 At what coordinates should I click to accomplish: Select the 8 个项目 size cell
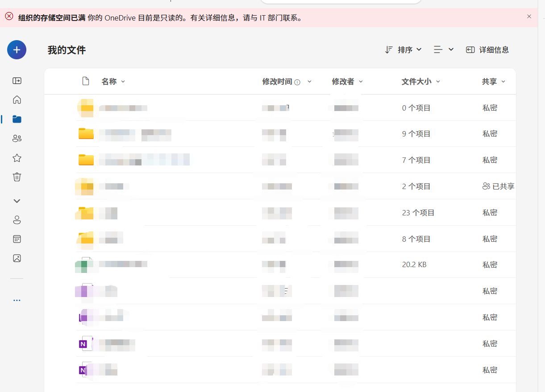click(416, 239)
